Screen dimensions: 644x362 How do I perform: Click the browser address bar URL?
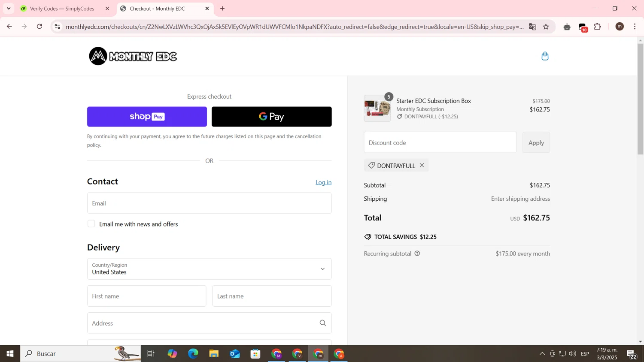(295, 27)
